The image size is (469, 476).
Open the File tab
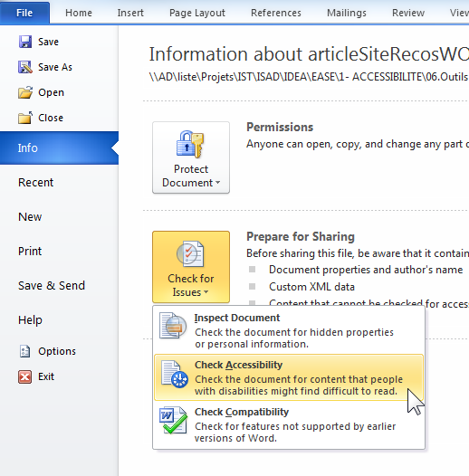coord(24,13)
